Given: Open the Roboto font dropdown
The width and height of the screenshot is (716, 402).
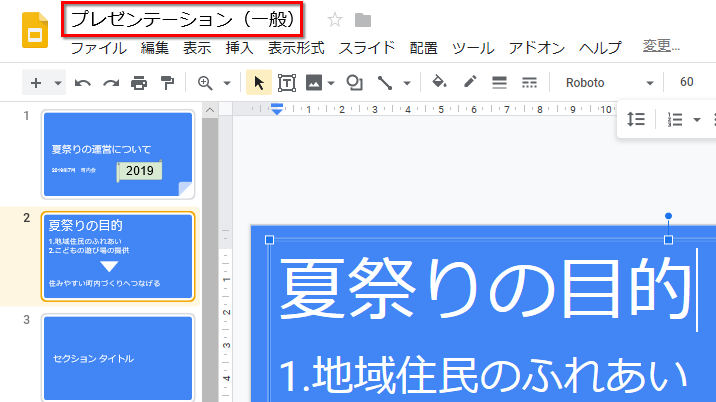Looking at the screenshot, I should (x=610, y=83).
